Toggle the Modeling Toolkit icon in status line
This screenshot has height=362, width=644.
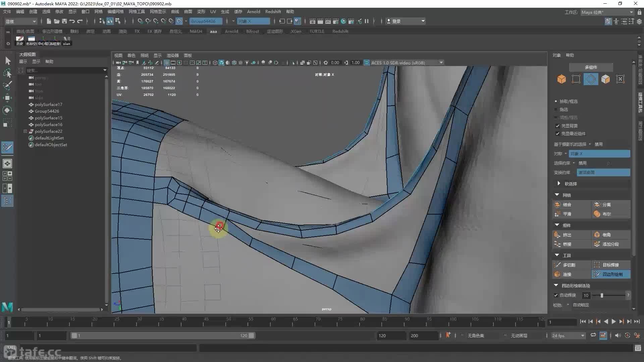(608, 21)
